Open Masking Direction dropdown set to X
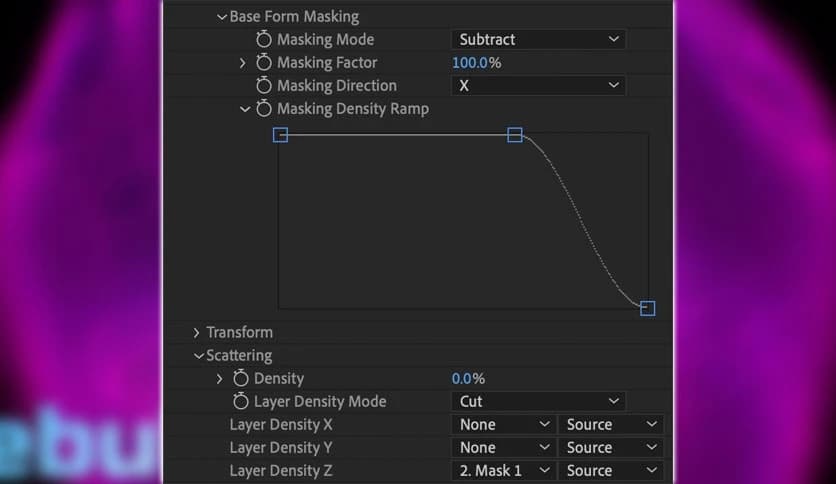The width and height of the screenshot is (836, 484). coord(538,85)
